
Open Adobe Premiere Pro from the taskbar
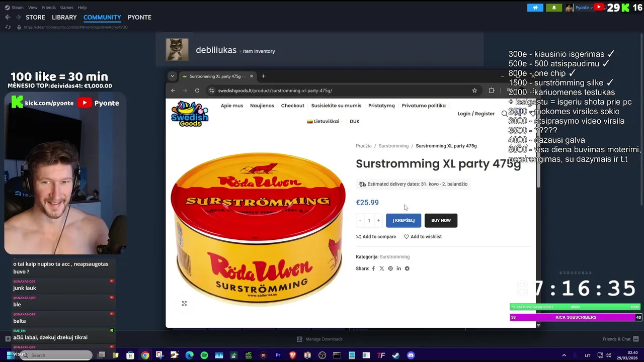click(x=278, y=355)
